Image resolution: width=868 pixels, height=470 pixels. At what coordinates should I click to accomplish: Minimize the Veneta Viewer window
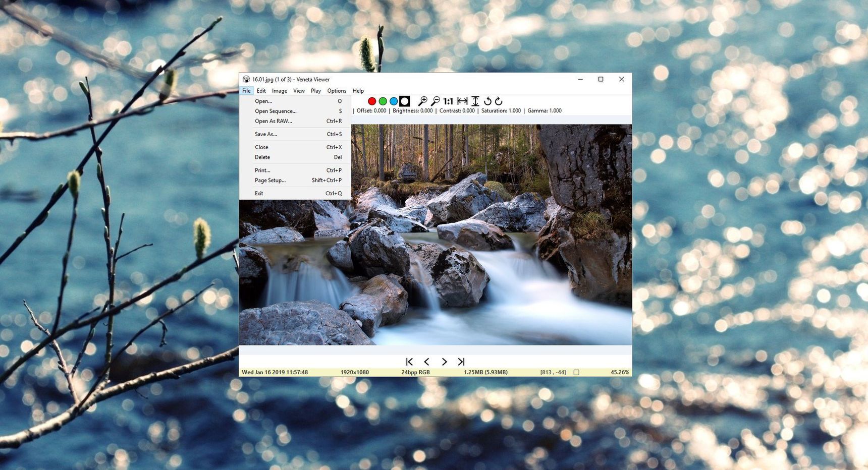point(580,79)
